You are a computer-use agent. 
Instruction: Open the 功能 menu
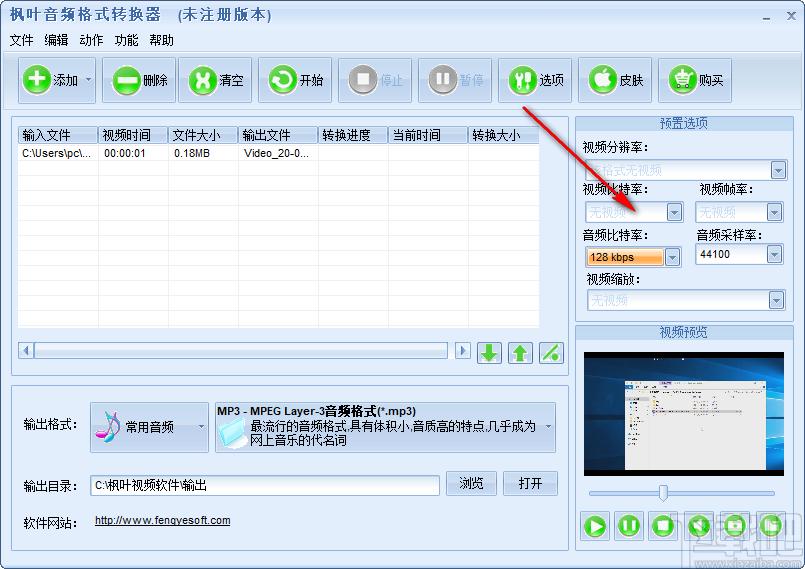click(126, 40)
